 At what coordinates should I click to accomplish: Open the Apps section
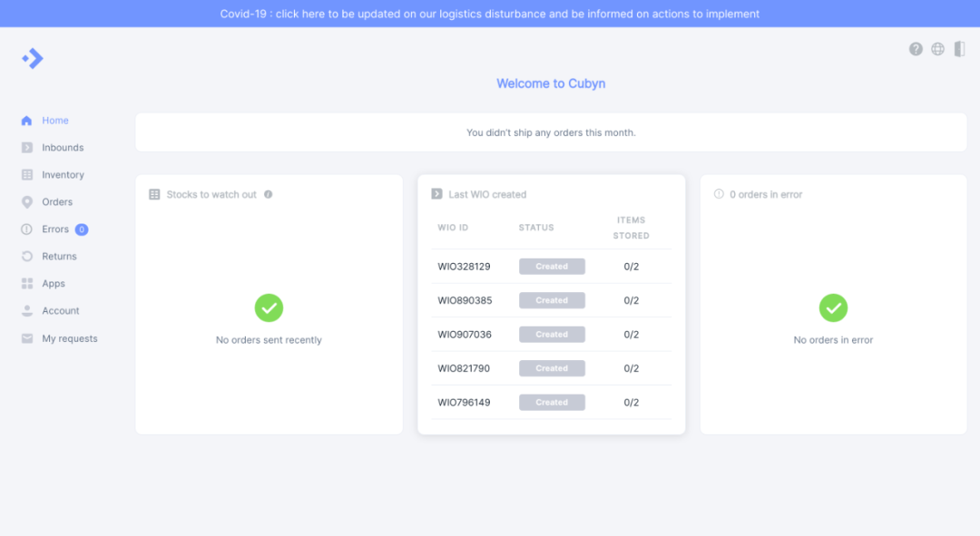pos(54,284)
